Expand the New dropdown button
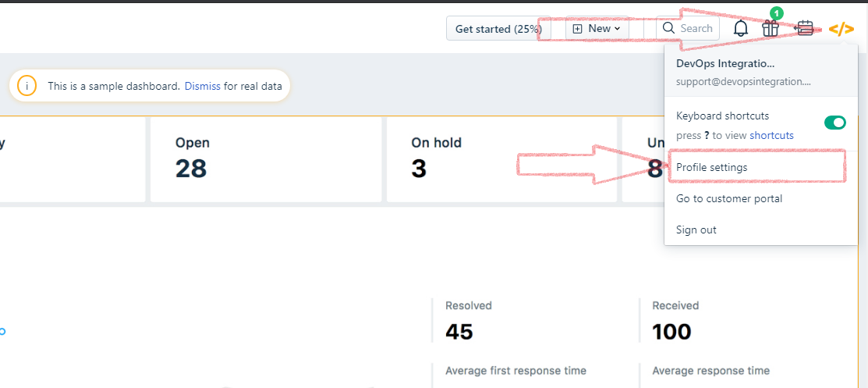 pos(597,28)
